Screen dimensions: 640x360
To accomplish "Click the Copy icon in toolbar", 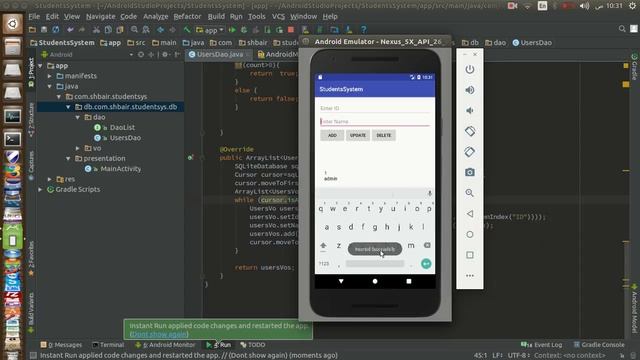I will 108,30.
